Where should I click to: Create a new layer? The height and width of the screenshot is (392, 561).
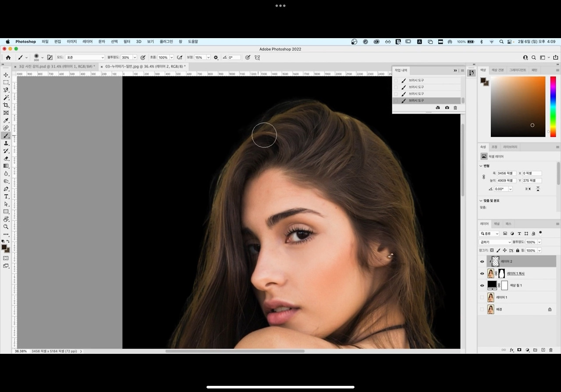pos(543,350)
